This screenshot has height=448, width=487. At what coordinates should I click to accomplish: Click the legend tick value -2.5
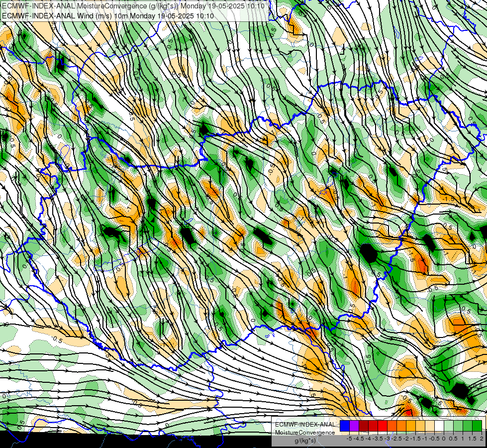click(x=397, y=439)
